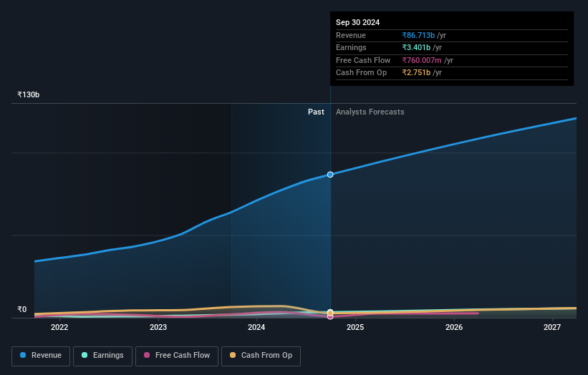This screenshot has width=588, height=375.
Task: Click the ₹130b y-axis label
Action: 29,94
